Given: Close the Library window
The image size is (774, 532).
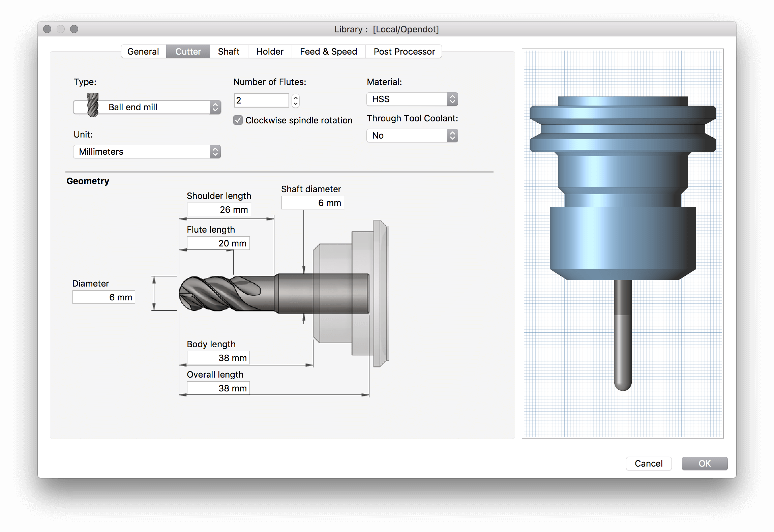Looking at the screenshot, I should (x=47, y=29).
